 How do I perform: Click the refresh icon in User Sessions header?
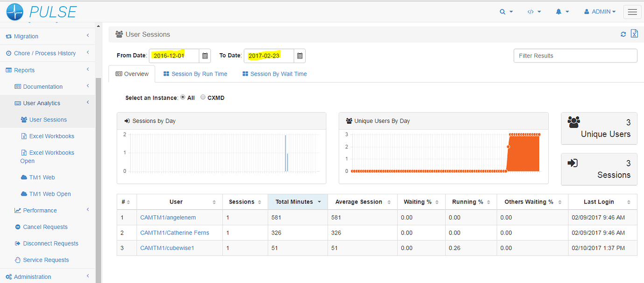[623, 34]
